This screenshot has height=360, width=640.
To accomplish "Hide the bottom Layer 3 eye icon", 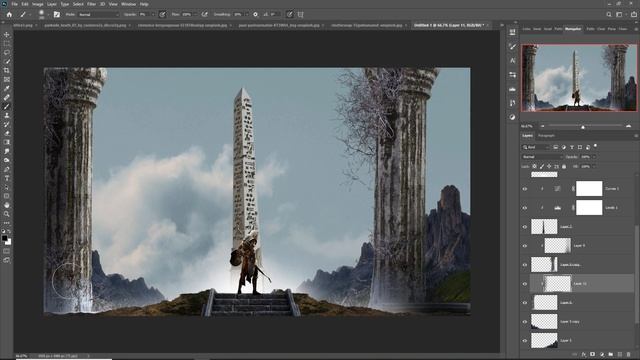I will (525, 340).
